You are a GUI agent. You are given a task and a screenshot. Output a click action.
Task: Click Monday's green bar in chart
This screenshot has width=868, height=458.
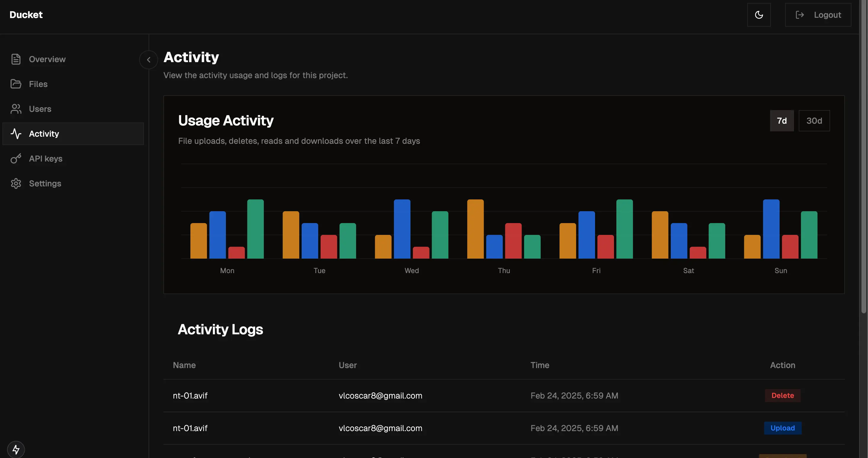(x=255, y=229)
